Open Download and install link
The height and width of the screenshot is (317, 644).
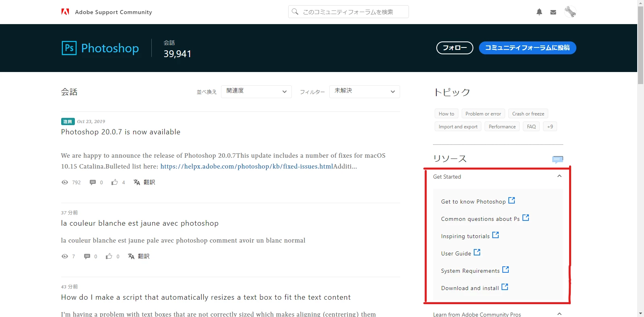point(470,288)
